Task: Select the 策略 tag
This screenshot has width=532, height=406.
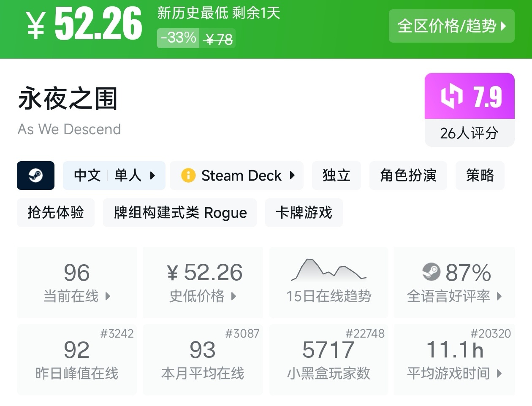Action: [480, 176]
